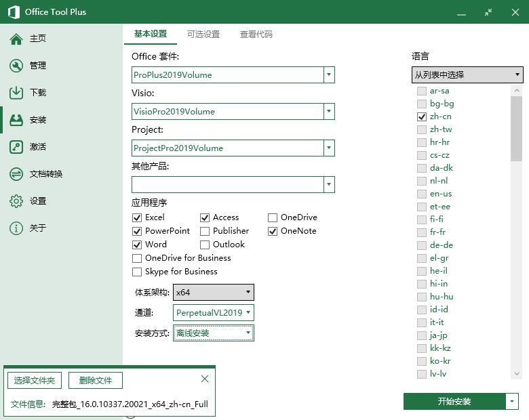Viewport: 529px width, 420px height.
Task: Check the da-dk language
Action: click(422, 168)
